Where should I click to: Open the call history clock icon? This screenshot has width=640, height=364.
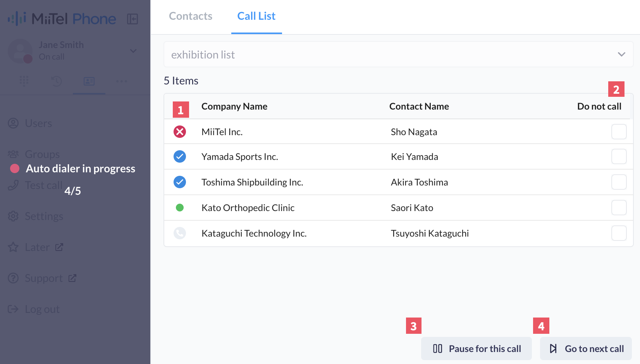coord(57,81)
